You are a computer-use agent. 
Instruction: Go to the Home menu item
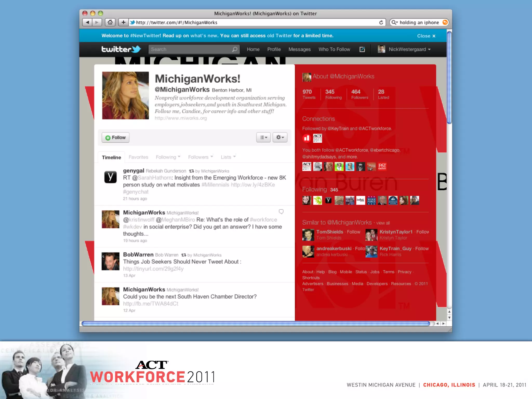(253, 49)
